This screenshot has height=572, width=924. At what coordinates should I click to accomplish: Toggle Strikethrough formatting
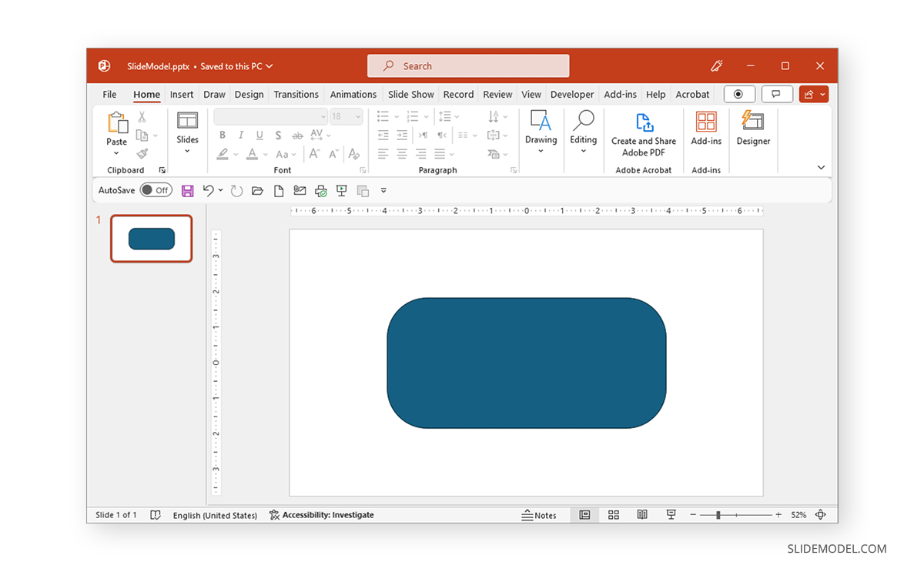297,135
